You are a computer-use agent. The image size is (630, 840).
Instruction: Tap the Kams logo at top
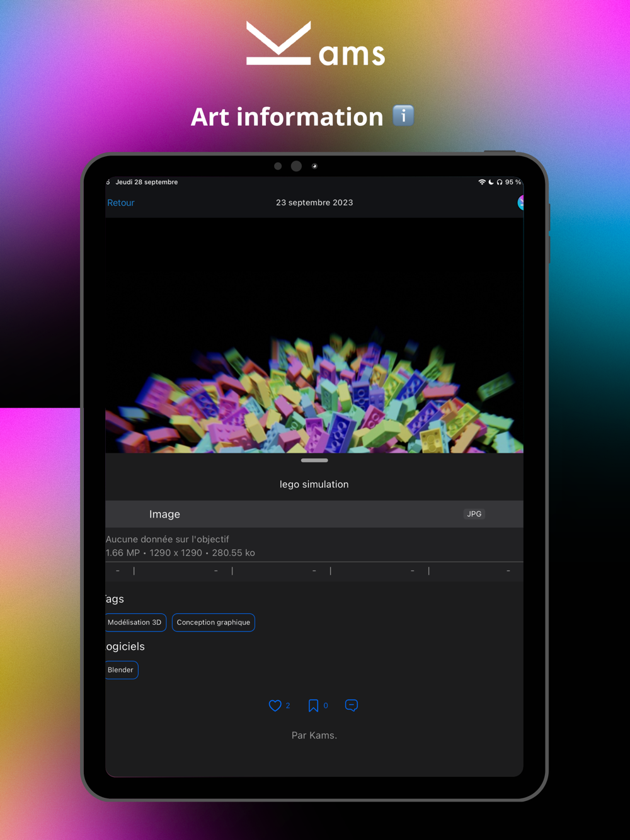315,43
